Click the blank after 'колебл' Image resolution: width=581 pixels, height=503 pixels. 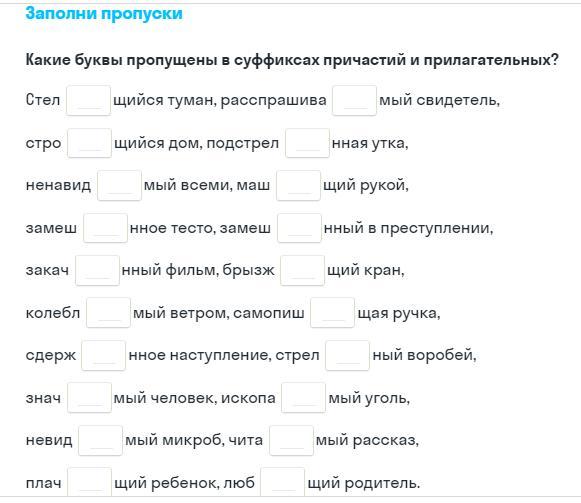108,312
